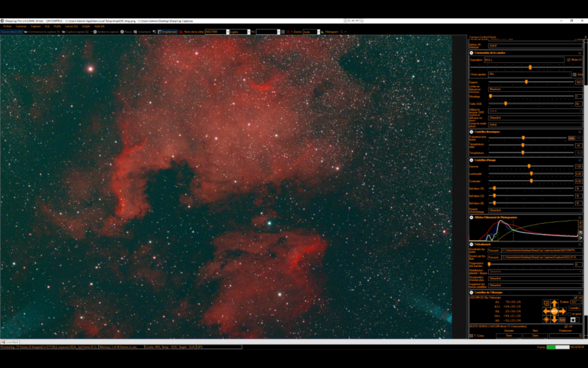
Task: Open the Choix rapides exposure dropdown
Action: point(530,75)
